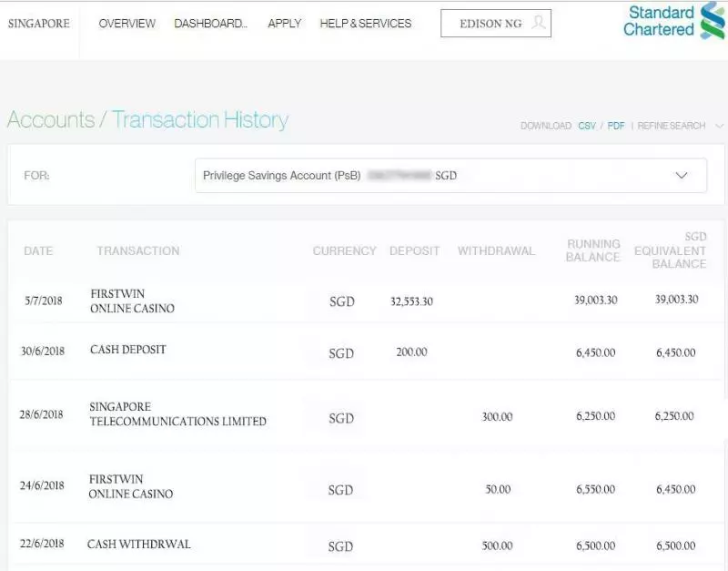Click the Accounts breadcrumb link

pos(51,119)
